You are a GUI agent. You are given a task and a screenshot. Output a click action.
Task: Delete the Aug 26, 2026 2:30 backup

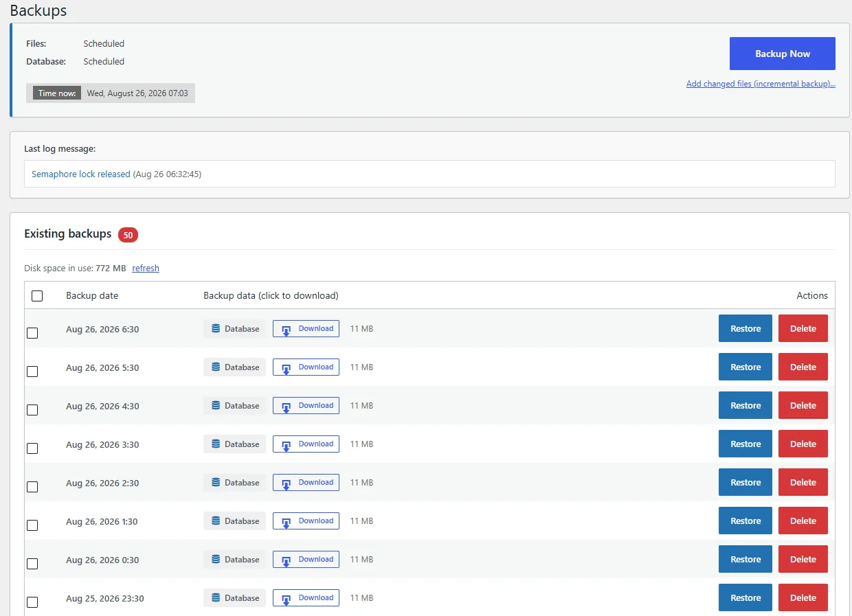[x=803, y=482]
